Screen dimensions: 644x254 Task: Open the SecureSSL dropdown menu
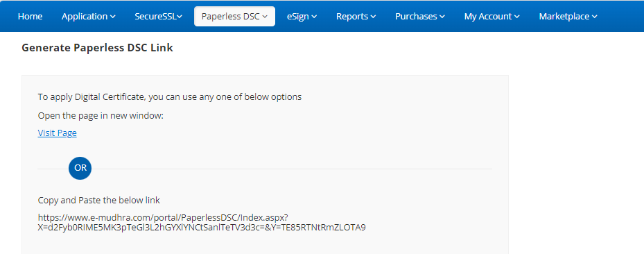point(158,17)
